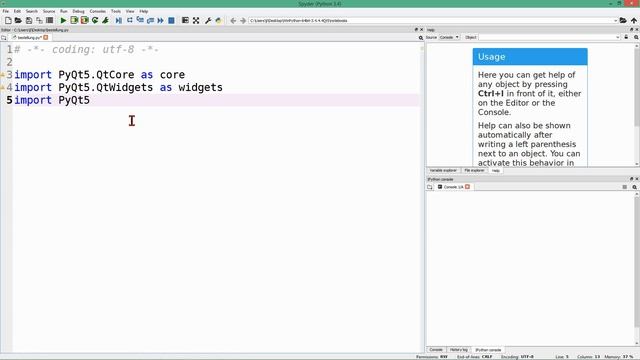Click inside the Object input field
This screenshot has height=360, width=640.
[x=546, y=37]
